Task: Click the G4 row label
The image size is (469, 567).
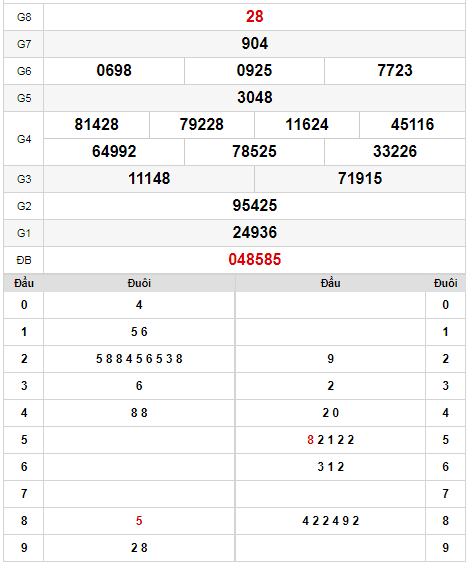Action: [x=24, y=139]
